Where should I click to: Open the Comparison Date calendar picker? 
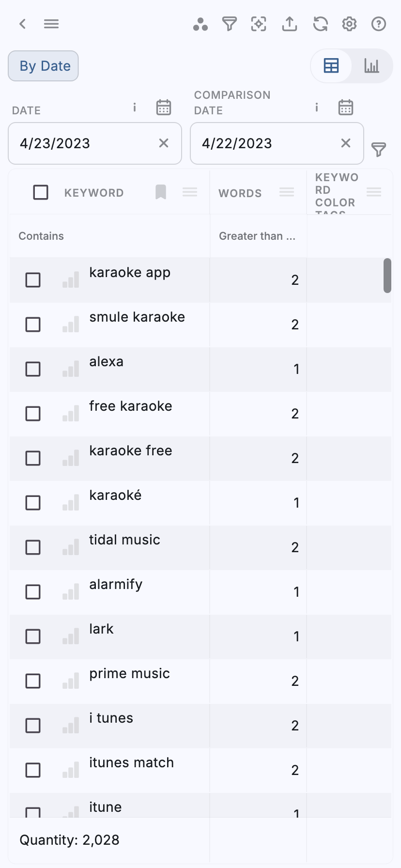[x=346, y=107]
